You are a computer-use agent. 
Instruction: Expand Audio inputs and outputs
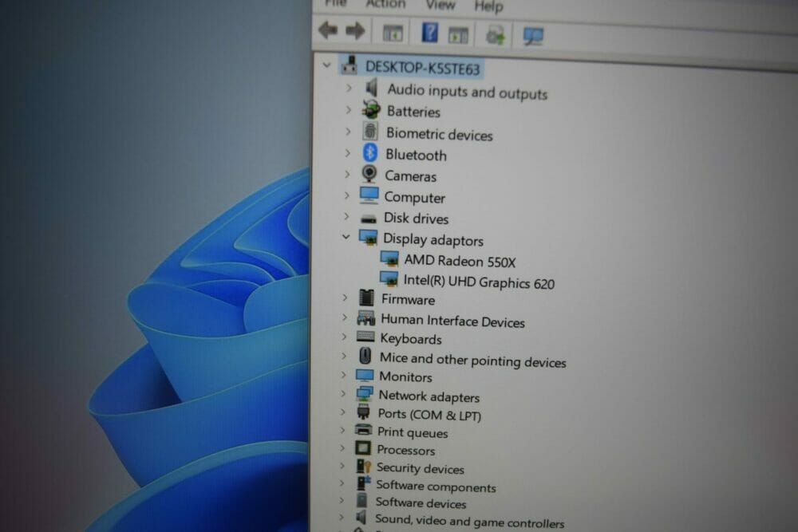click(x=349, y=88)
